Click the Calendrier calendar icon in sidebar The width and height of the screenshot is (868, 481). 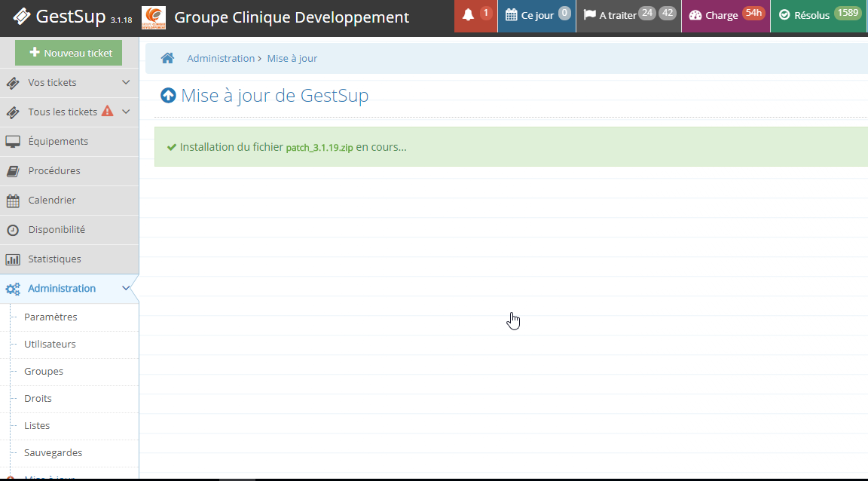point(13,201)
